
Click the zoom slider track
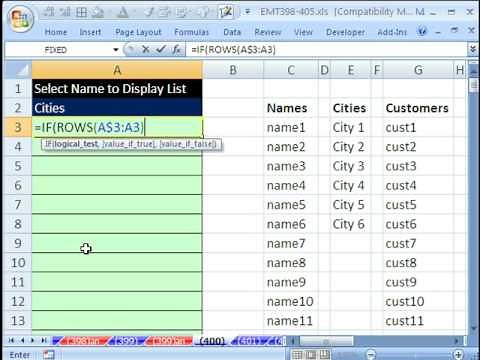pos(415,355)
